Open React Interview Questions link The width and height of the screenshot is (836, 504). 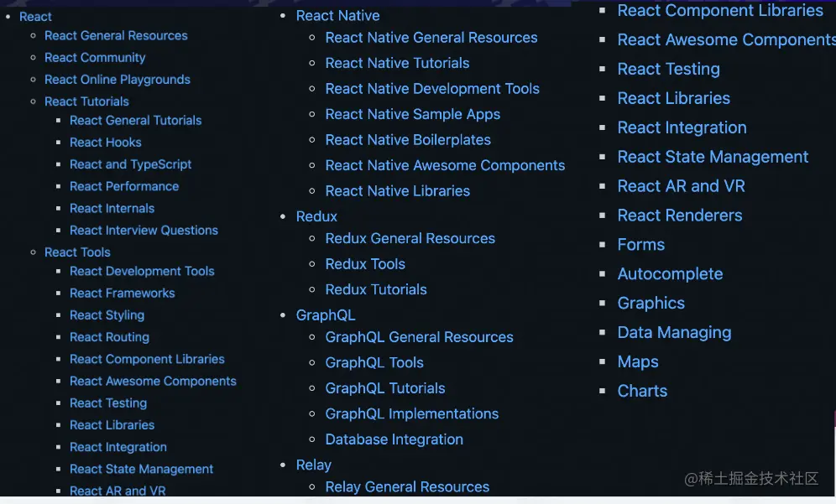pyautogui.click(x=144, y=230)
